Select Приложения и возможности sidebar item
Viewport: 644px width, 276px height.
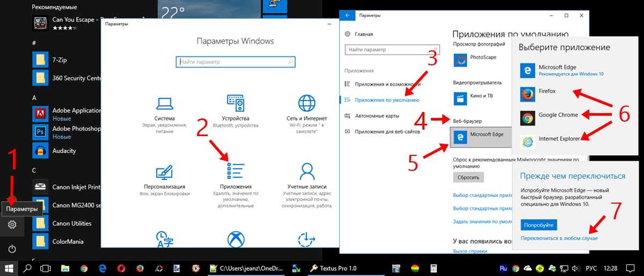pyautogui.click(x=383, y=84)
